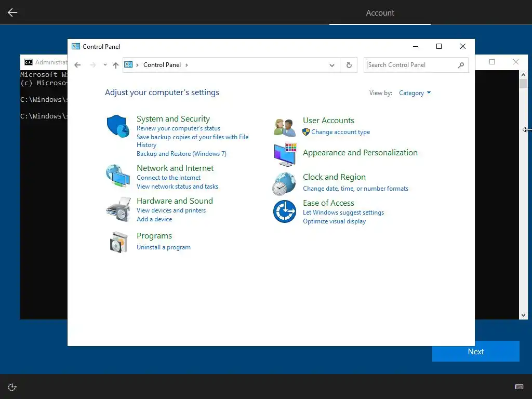Open the on-screen keyboard icon
This screenshot has width=532, height=399.
click(519, 387)
